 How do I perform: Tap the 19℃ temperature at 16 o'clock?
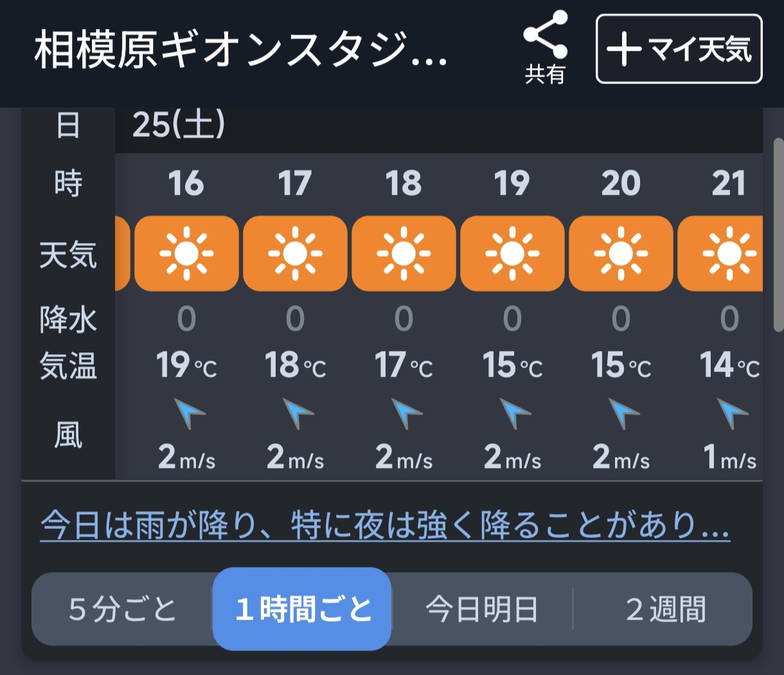(186, 365)
